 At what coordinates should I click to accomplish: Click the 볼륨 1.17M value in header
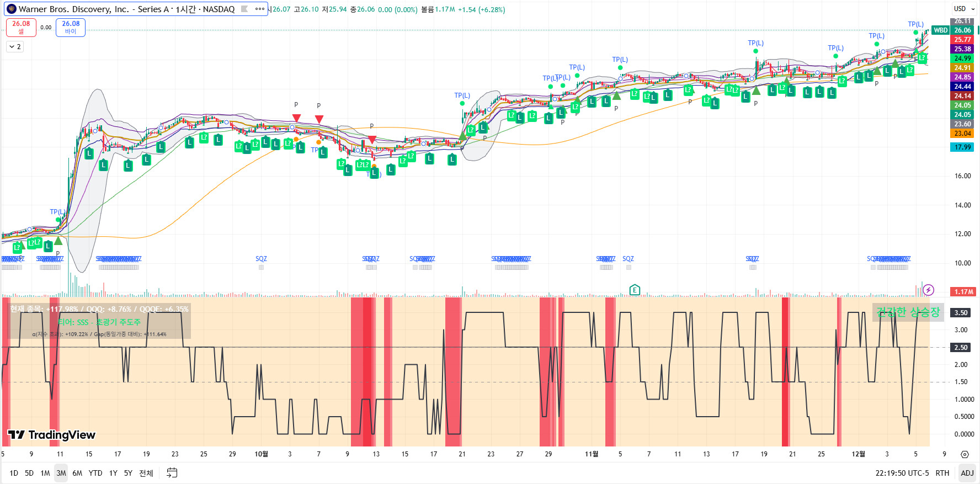click(438, 9)
